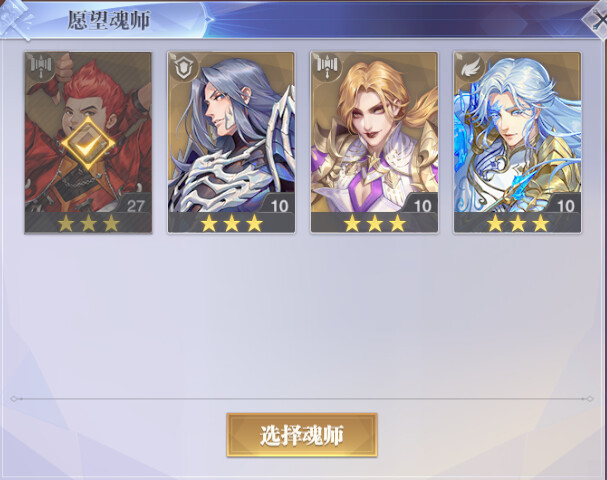Click the 选择魂师 button
Viewport: 607px width, 480px height.
[x=302, y=435]
